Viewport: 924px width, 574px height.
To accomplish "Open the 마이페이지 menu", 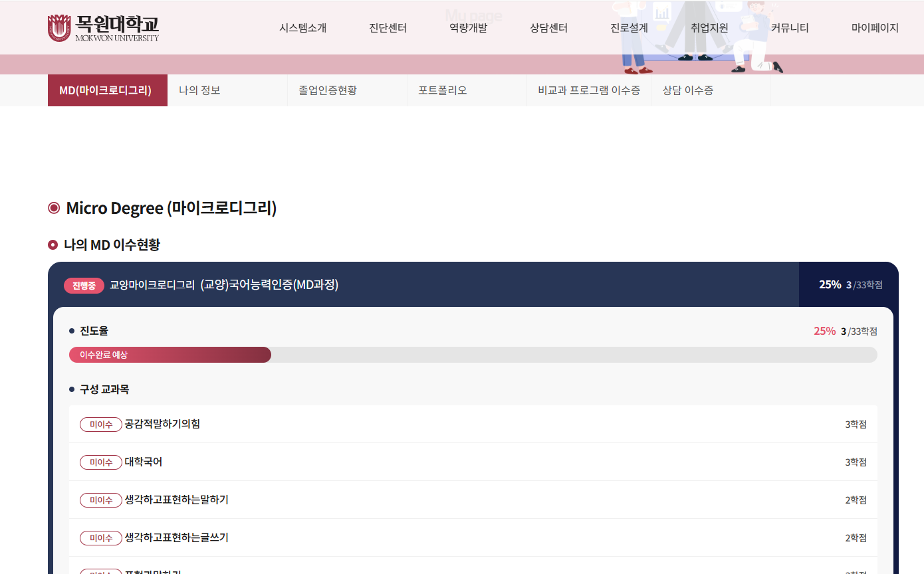I will click(x=875, y=28).
